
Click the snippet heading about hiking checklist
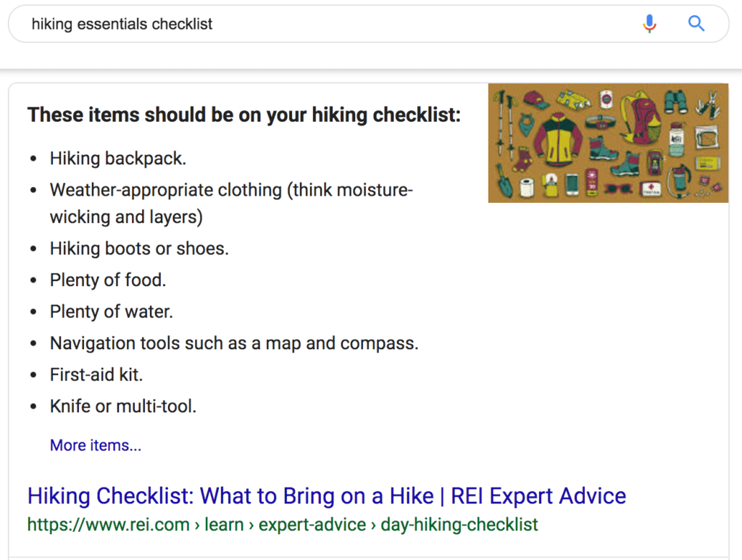243,115
